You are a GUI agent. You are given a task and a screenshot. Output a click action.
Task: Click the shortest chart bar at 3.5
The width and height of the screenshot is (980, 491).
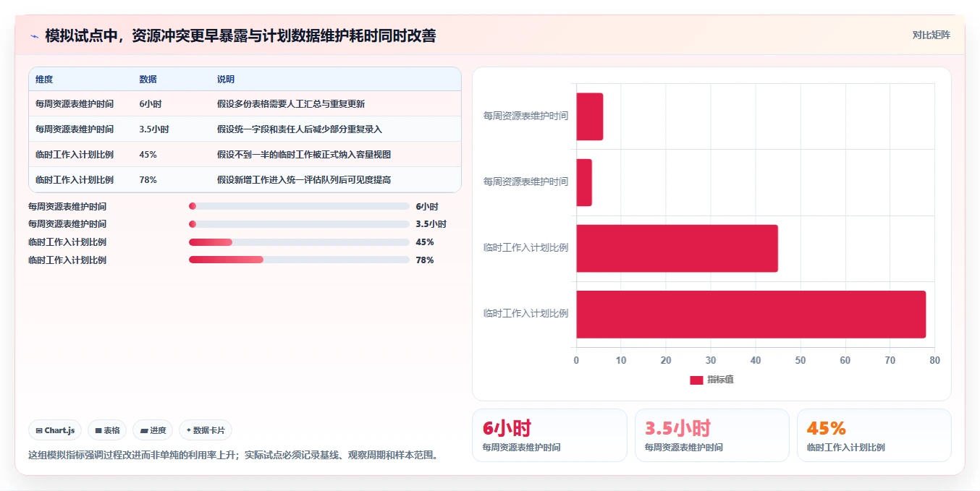(584, 182)
